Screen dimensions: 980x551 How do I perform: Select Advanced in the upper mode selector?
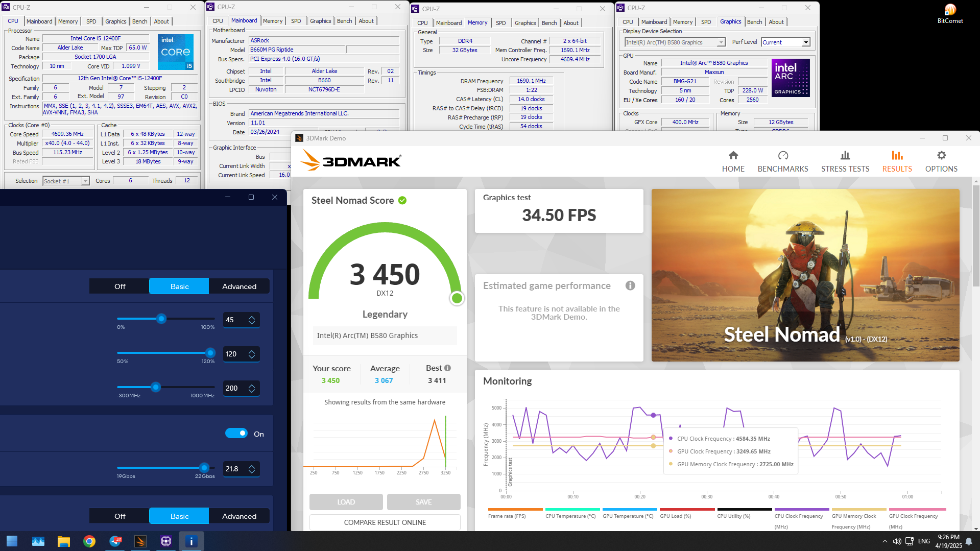[x=239, y=286]
